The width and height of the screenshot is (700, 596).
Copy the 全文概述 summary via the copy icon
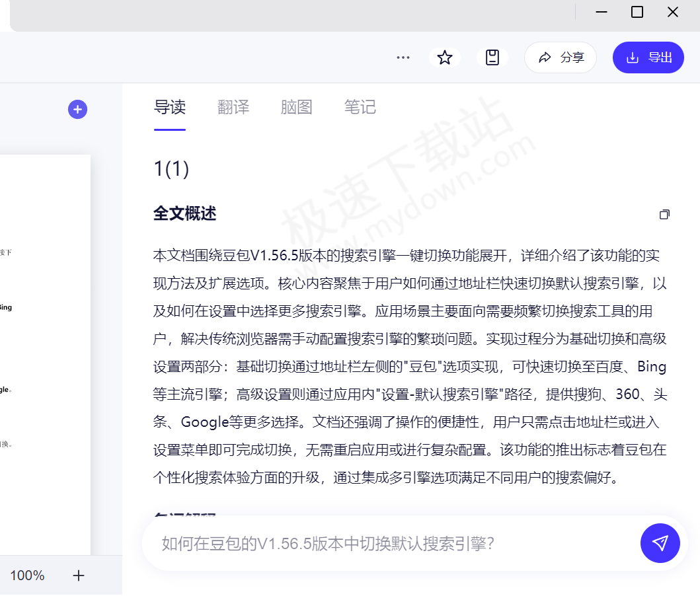tap(664, 214)
